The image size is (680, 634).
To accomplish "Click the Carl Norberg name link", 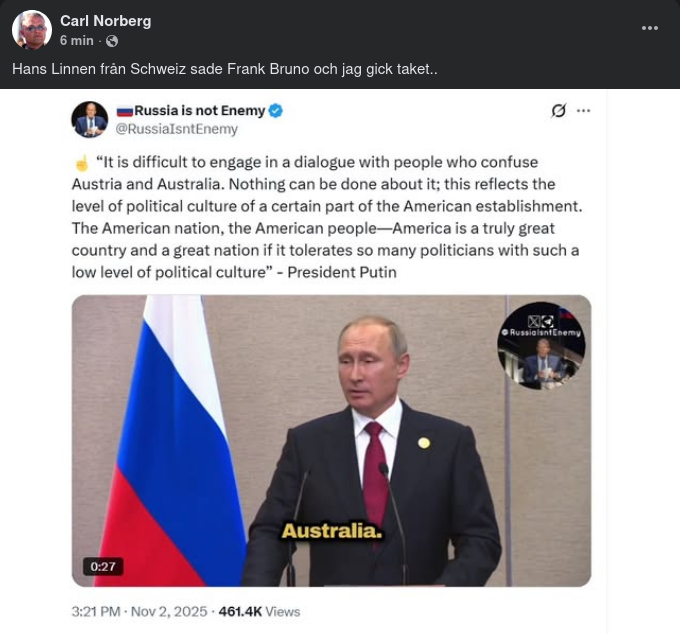I will click(106, 20).
